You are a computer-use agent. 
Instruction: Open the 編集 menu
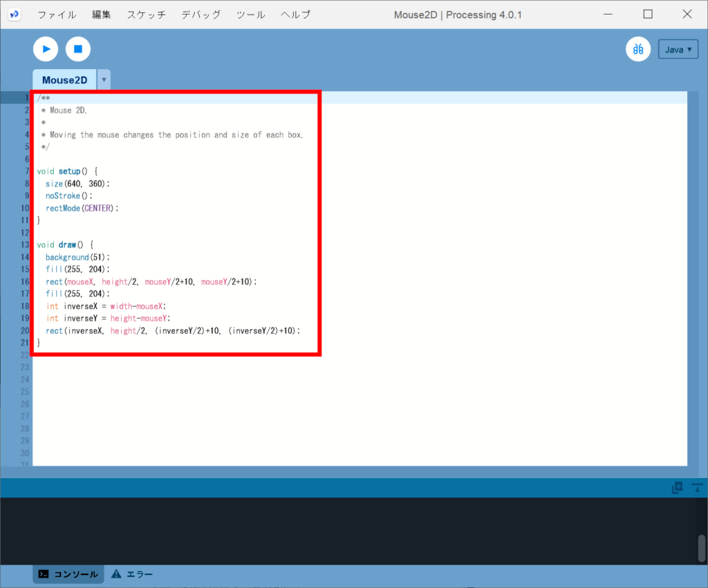pos(101,15)
